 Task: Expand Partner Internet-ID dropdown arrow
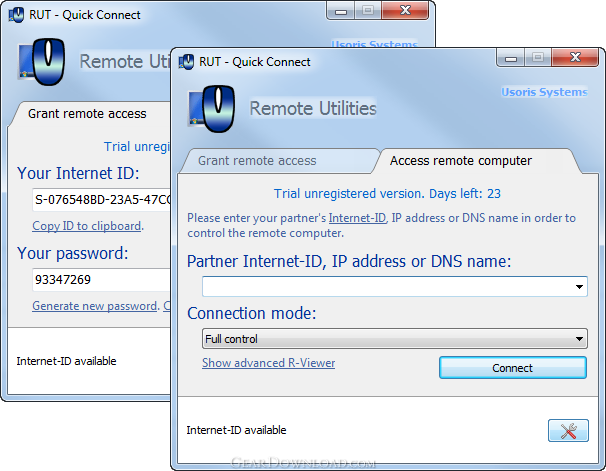579,287
